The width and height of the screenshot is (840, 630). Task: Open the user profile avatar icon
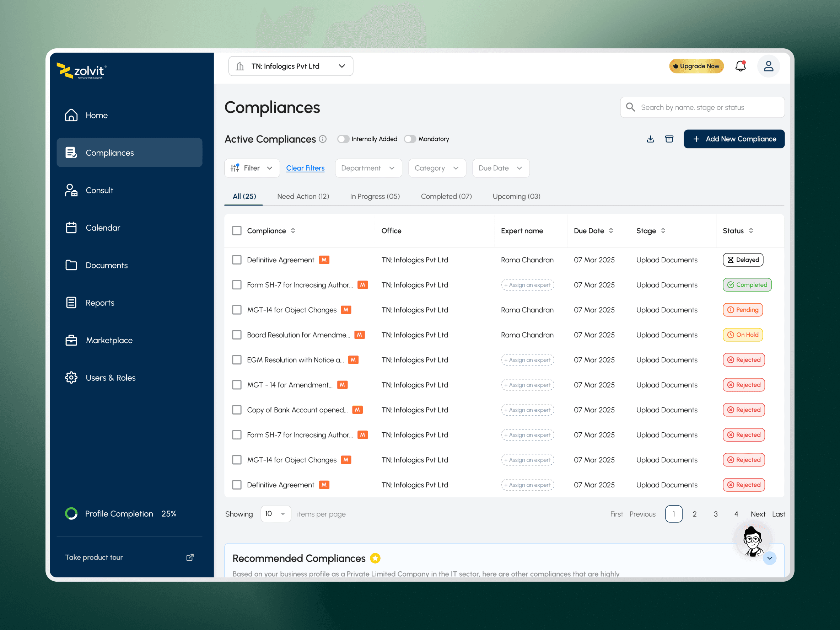768,66
